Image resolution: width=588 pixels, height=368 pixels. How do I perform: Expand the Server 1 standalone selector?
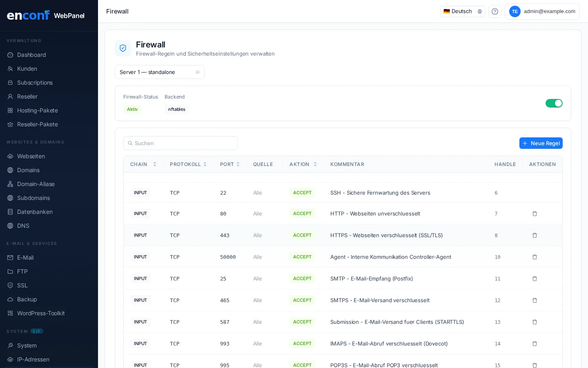coord(159,72)
